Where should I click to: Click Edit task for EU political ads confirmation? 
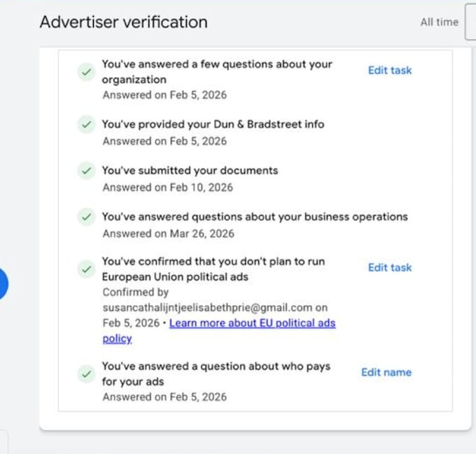point(390,267)
